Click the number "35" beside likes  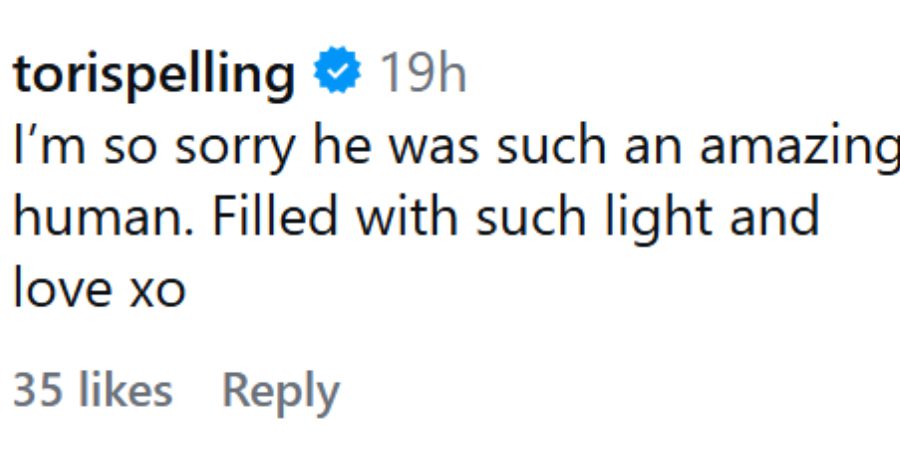tap(38, 390)
